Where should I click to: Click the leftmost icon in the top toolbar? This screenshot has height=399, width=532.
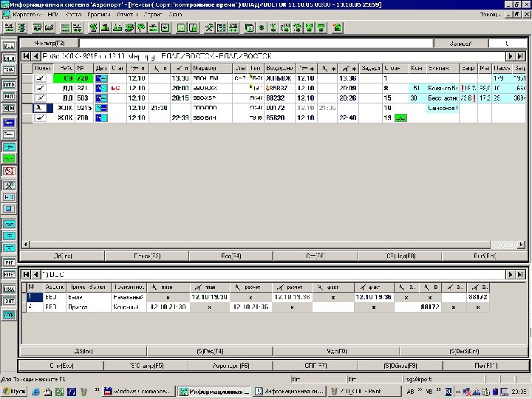pos(10,28)
